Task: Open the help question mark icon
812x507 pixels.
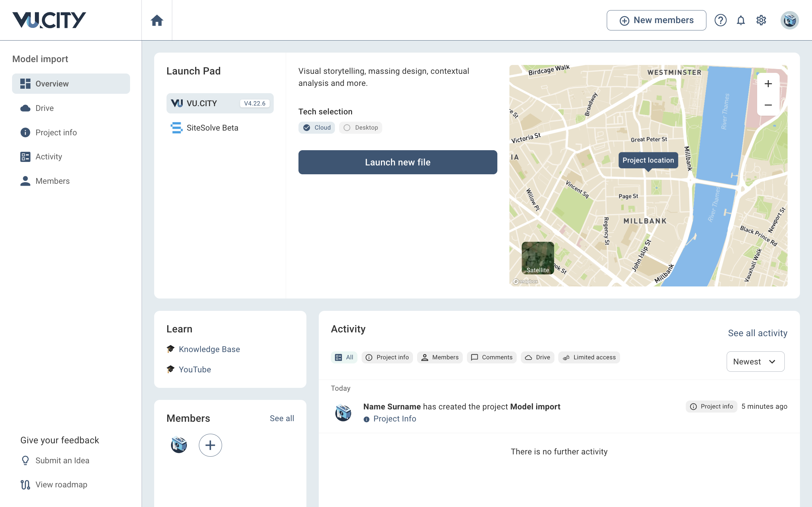Action: pyautogui.click(x=720, y=21)
